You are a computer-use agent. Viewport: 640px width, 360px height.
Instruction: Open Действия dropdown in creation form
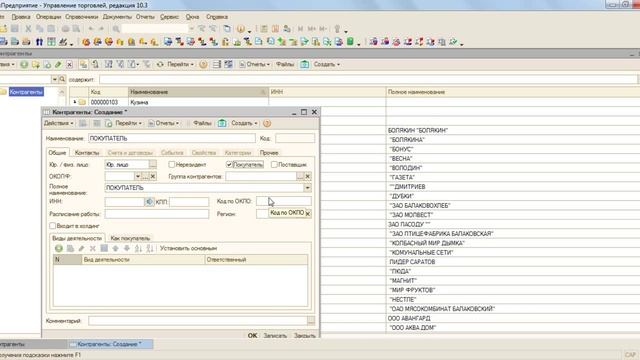coord(58,123)
